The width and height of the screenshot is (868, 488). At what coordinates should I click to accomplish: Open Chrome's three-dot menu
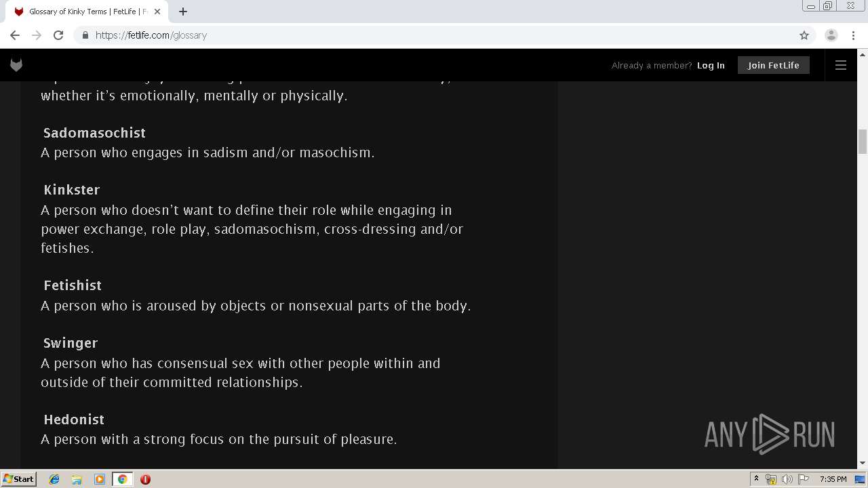(x=853, y=35)
